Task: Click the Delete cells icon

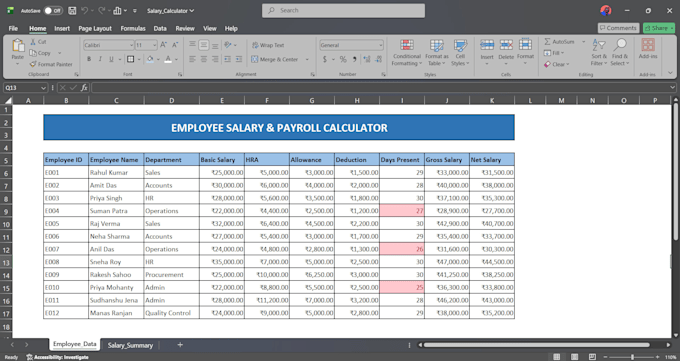Action: pyautogui.click(x=506, y=45)
